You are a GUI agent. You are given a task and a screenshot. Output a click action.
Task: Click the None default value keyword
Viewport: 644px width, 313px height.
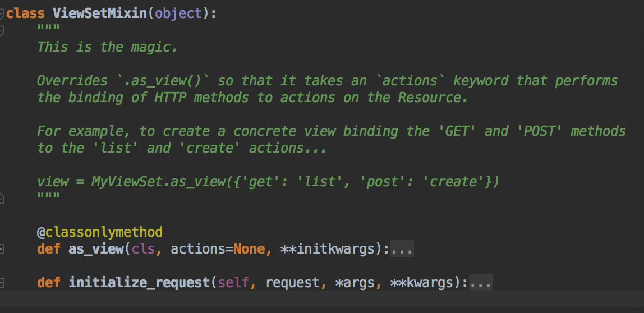point(249,249)
